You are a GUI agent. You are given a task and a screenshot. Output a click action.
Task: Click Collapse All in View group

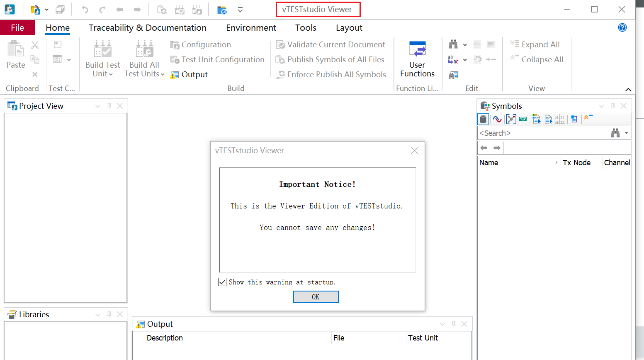coord(537,59)
